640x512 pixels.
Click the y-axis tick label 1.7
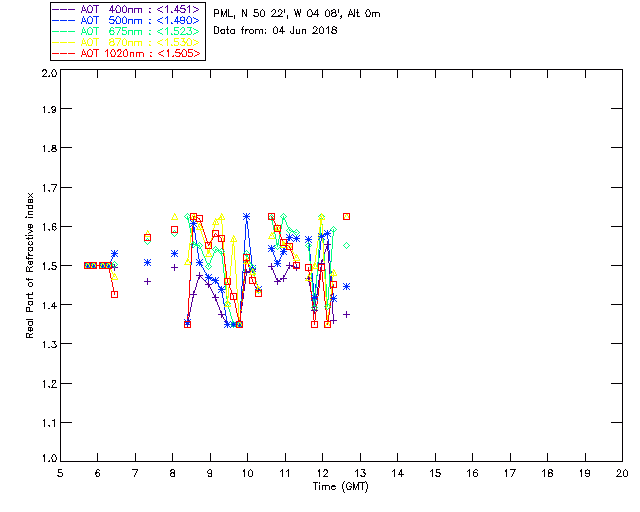(x=49, y=188)
